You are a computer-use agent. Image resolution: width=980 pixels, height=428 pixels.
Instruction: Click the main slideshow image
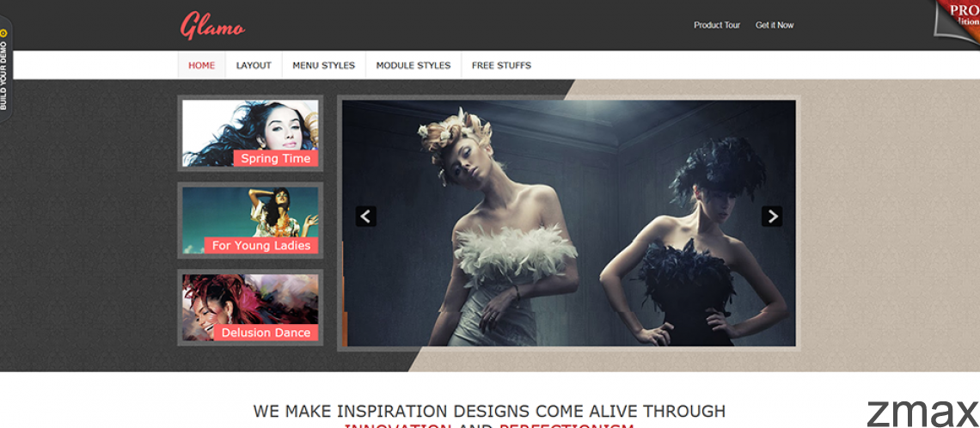coord(569,223)
